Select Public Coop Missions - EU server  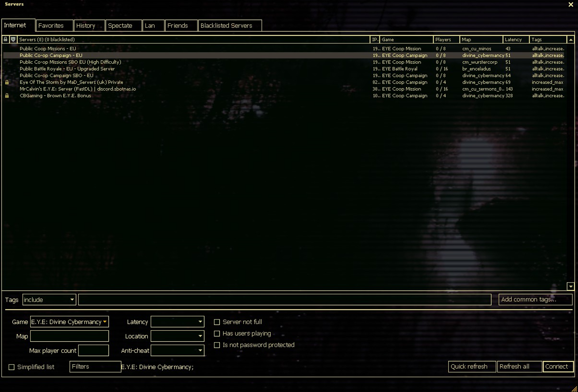pos(284,48)
